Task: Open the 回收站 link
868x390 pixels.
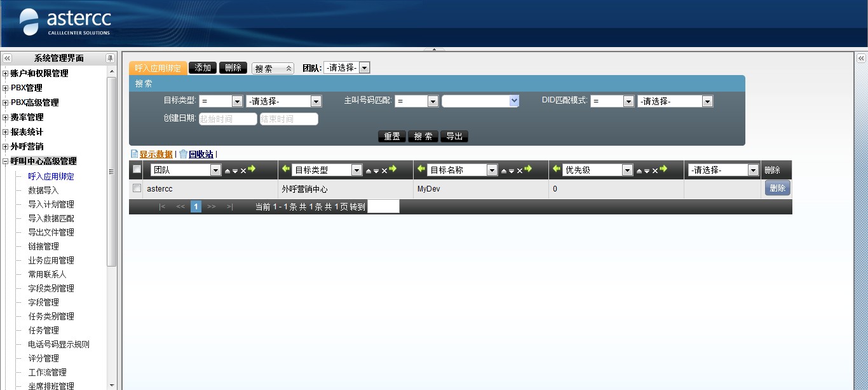Action: click(x=201, y=154)
